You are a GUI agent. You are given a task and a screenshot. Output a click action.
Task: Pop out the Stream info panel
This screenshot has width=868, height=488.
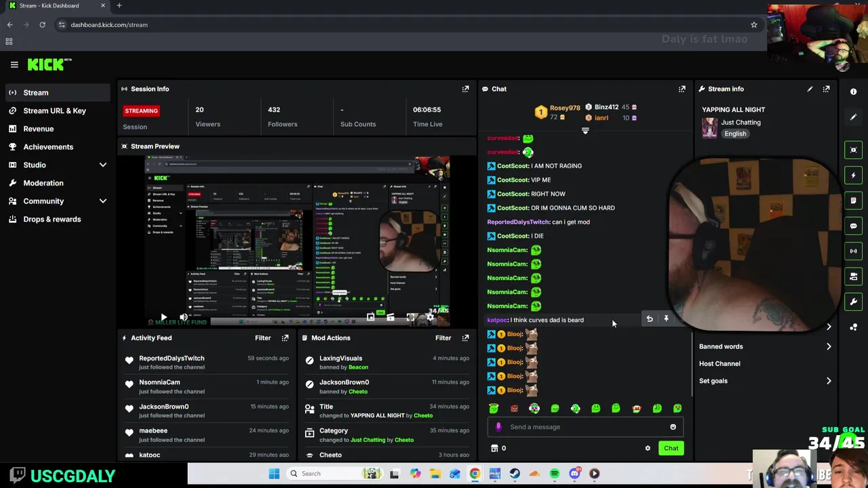click(826, 89)
